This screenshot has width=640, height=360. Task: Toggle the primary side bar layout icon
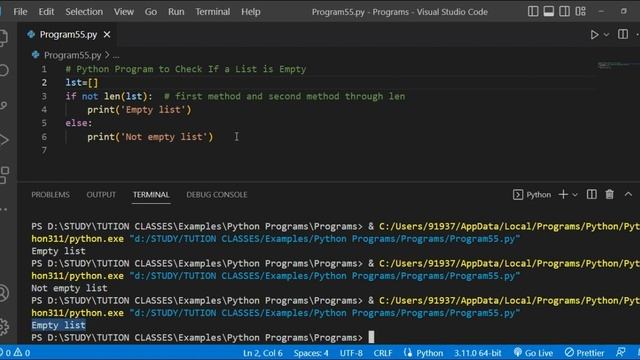[533, 11]
